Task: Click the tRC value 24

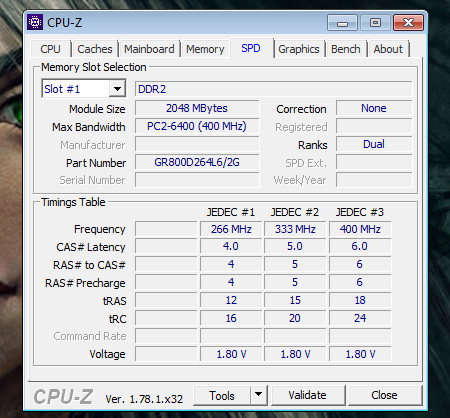Action: point(360,318)
